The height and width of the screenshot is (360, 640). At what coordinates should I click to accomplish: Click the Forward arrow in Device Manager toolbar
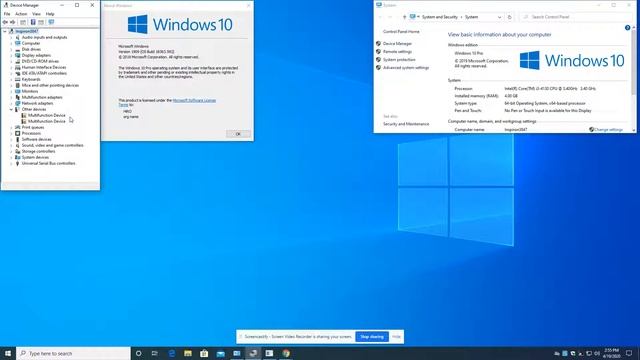click(13, 22)
